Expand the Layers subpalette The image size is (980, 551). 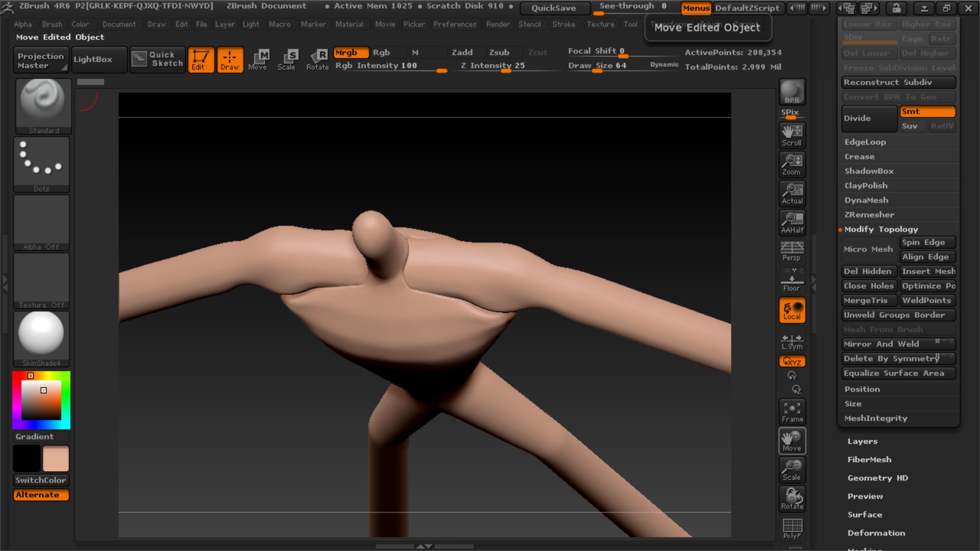863,441
